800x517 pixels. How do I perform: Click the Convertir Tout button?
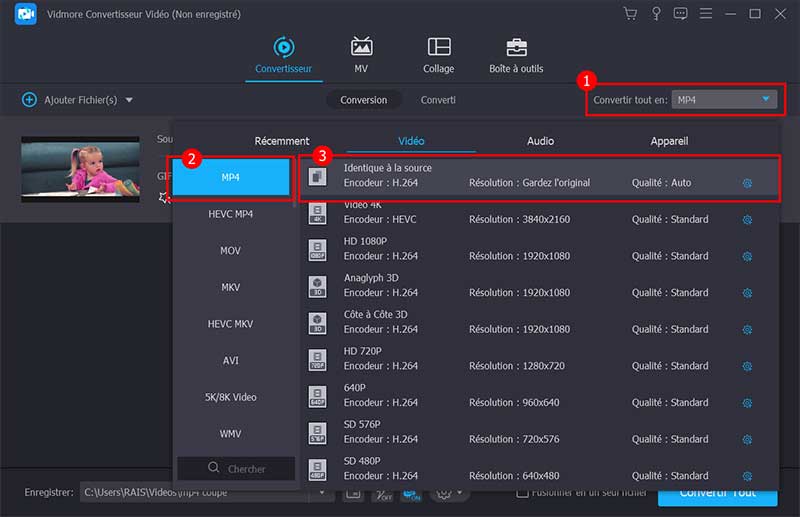[x=716, y=494]
